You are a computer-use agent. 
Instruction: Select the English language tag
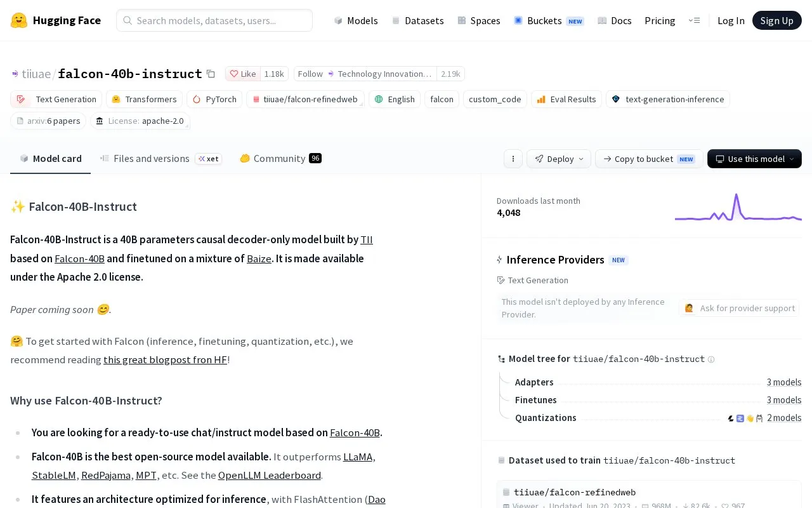(395, 99)
